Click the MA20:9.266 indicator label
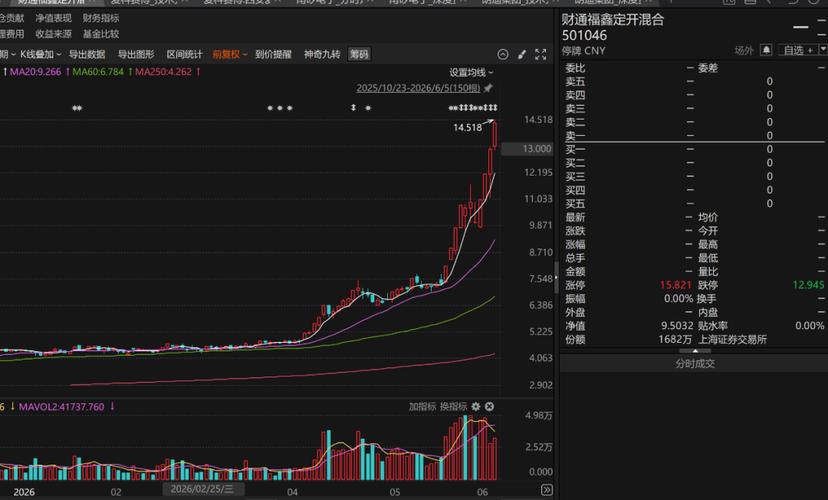 (35, 72)
